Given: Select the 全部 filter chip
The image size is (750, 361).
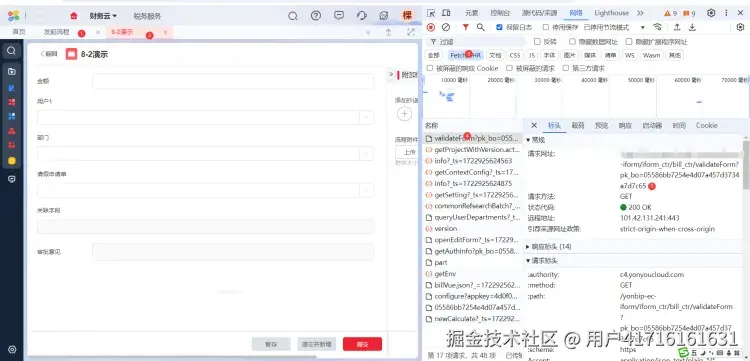Looking at the screenshot, I should [x=433, y=55].
